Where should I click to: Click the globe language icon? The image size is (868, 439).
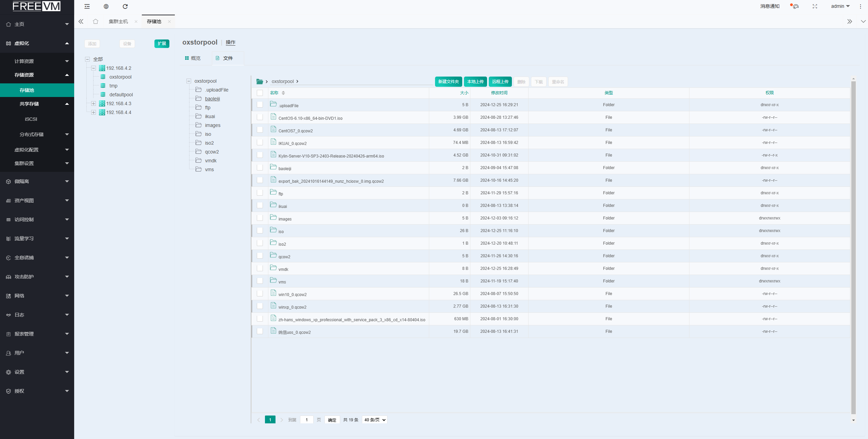[106, 6]
